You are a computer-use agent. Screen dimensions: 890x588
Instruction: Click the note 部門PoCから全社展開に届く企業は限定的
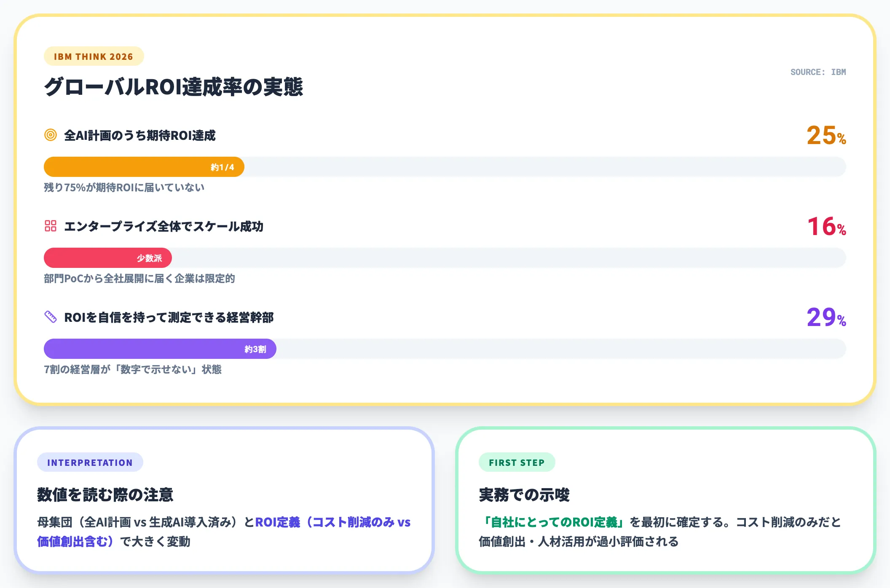(139, 278)
